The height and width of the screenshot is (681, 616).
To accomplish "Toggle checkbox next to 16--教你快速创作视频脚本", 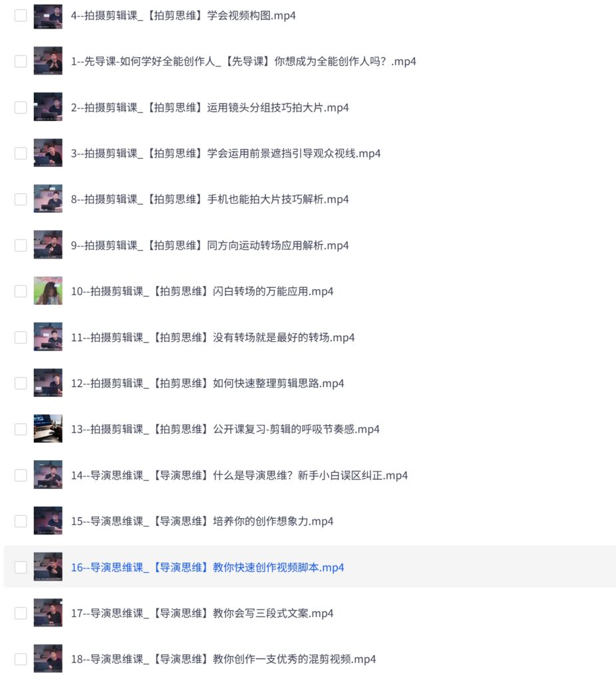I will coord(21,567).
